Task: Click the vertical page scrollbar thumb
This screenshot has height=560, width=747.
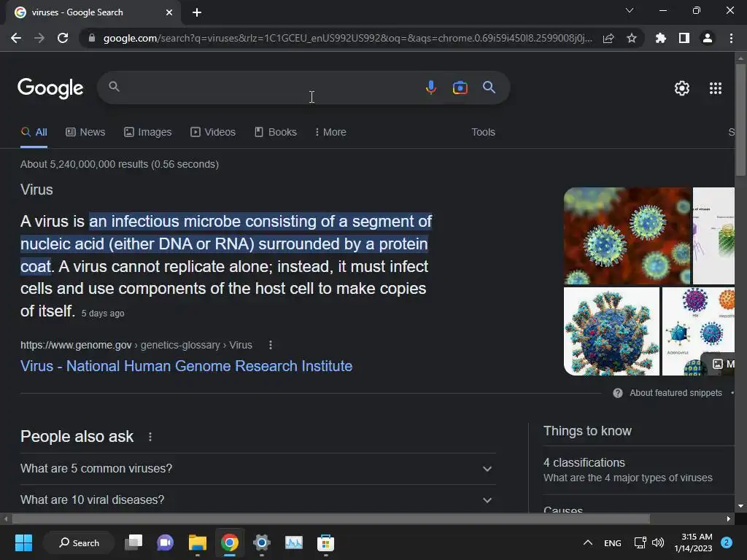Action: point(740,119)
